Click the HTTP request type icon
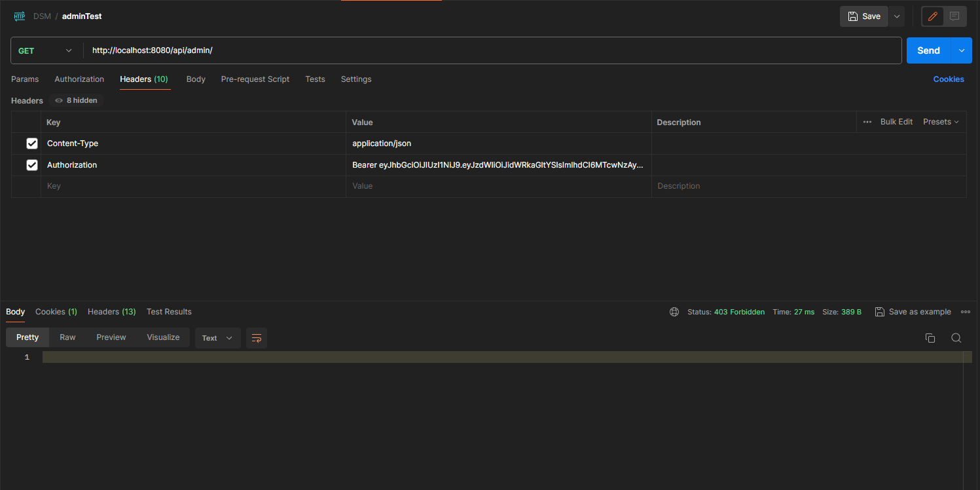980x490 pixels. pyautogui.click(x=20, y=16)
